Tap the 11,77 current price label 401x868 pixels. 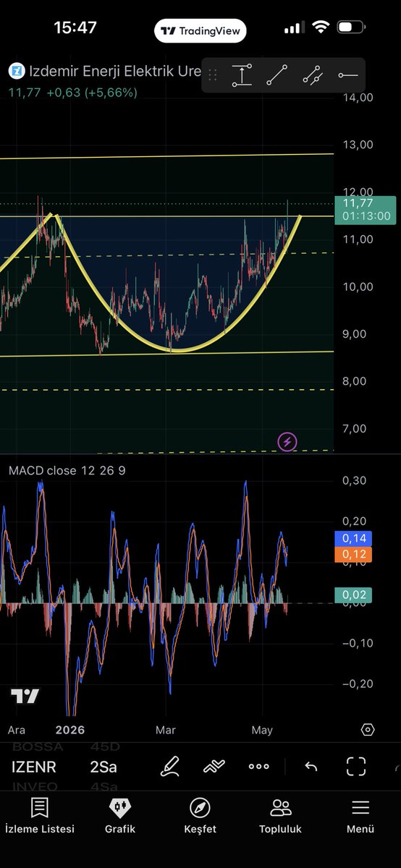click(366, 209)
